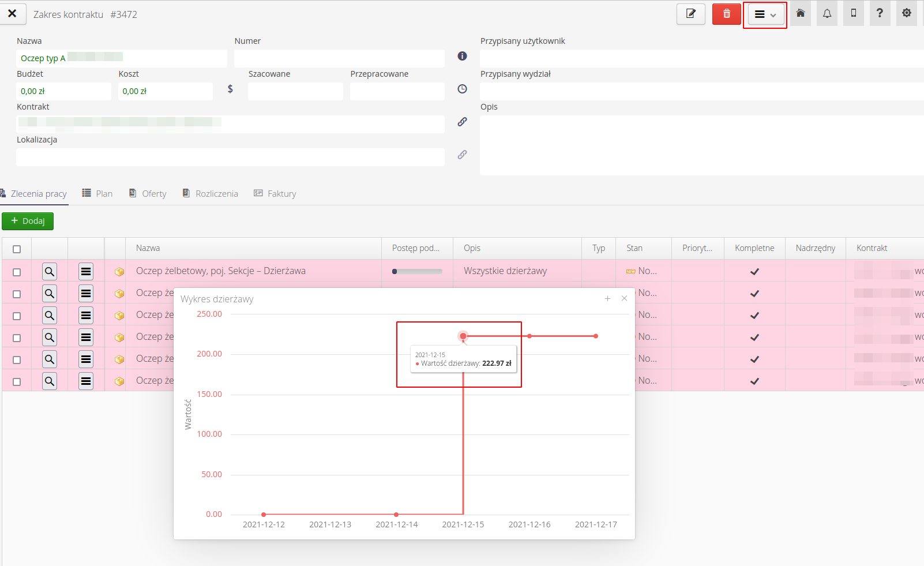This screenshot has width=924, height=566.
Task: Open the notifications bell icon
Action: click(x=827, y=13)
